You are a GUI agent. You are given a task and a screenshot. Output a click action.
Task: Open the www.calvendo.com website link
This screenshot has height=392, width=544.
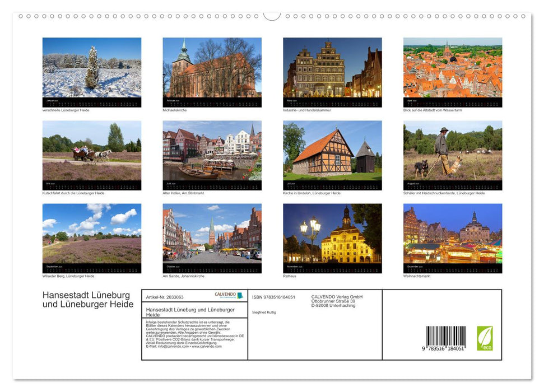click(207, 346)
